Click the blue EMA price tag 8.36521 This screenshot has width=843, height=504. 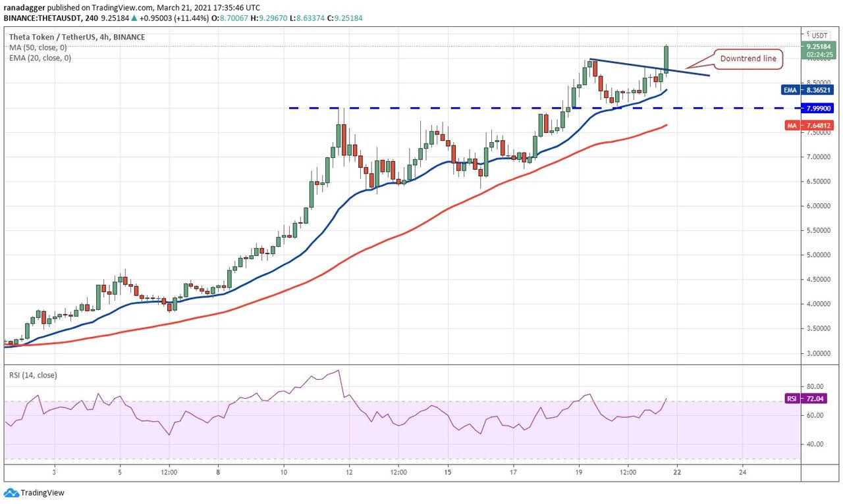tap(817, 89)
